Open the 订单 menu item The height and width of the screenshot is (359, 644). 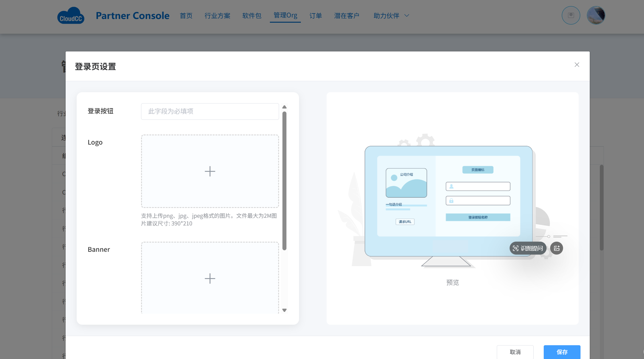pos(316,16)
